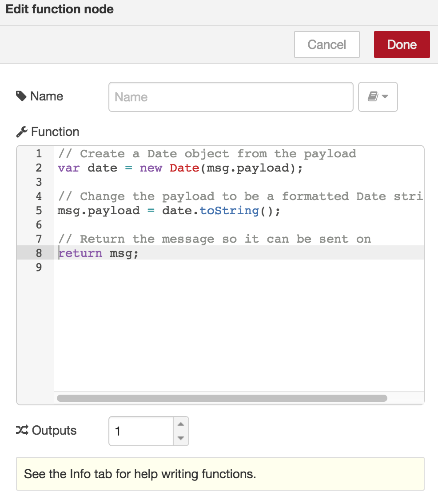Click the Name label text

pyautogui.click(x=47, y=96)
